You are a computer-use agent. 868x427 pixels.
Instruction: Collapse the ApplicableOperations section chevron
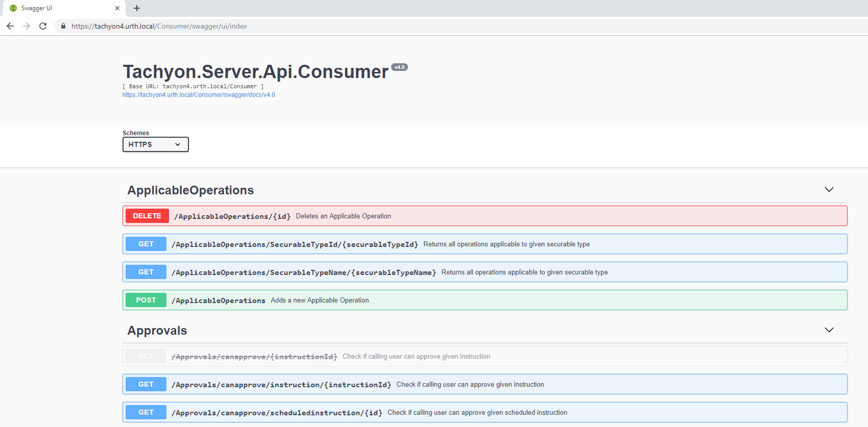(829, 190)
